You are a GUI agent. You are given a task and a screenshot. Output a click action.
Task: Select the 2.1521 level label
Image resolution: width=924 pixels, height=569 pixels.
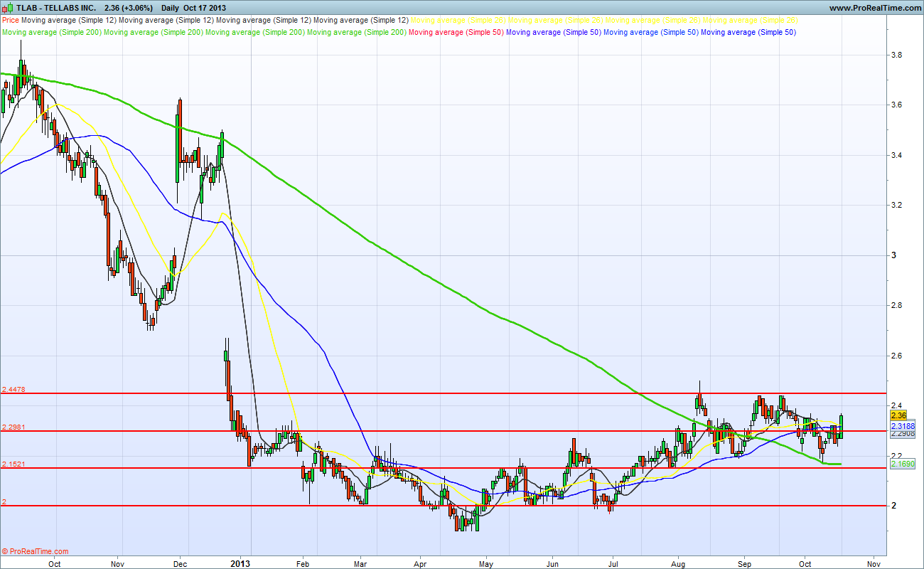[x=14, y=464]
